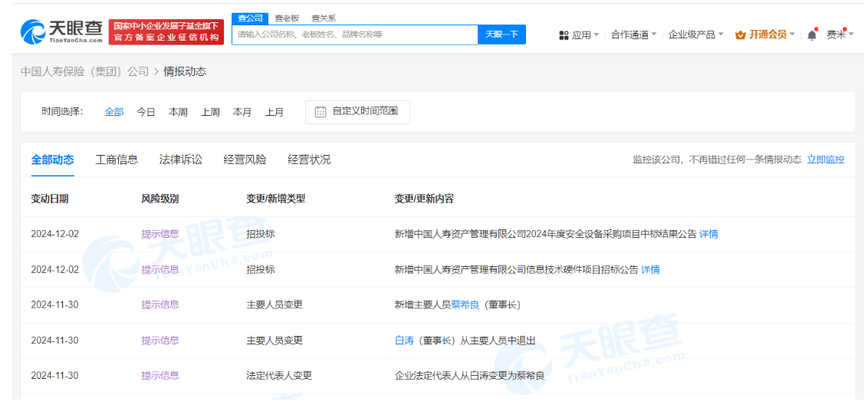Click the company name search field
Screen dimensions: 868x408
coord(354,35)
